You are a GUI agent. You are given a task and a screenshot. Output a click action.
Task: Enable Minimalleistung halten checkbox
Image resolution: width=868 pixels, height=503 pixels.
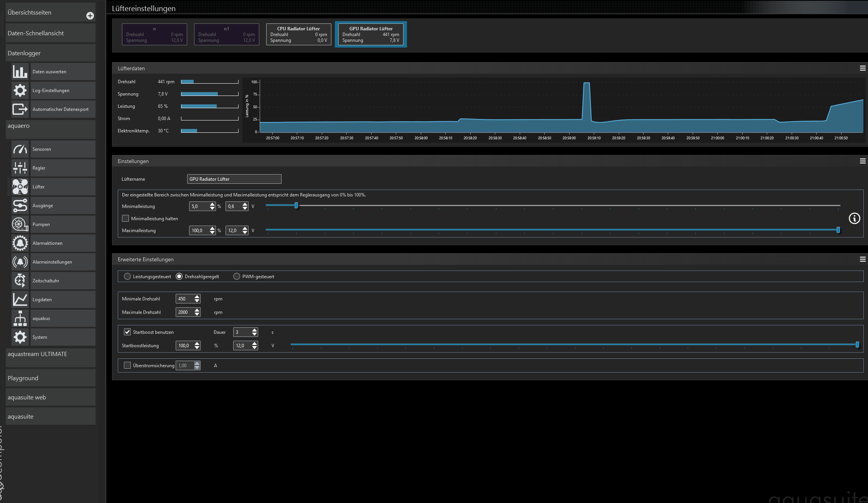[125, 218]
